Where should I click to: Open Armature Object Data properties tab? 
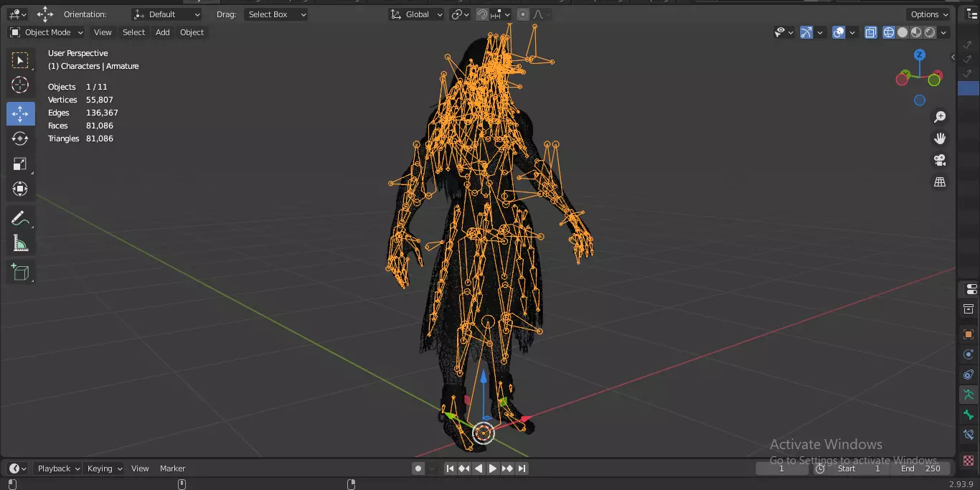969,395
